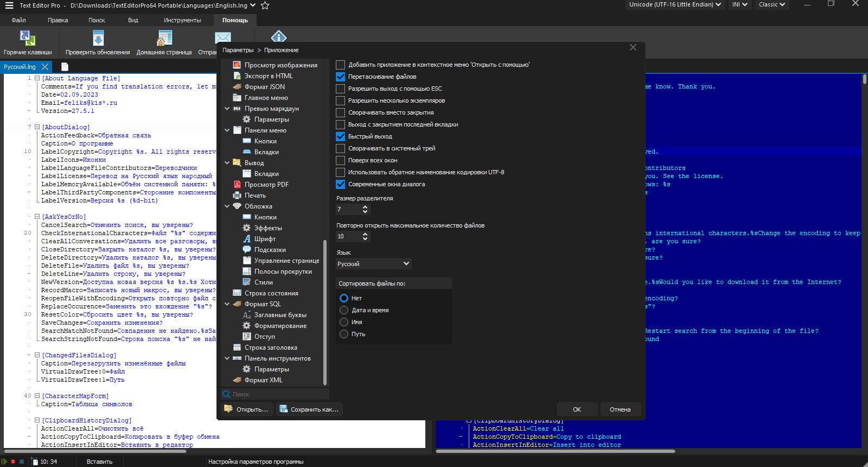
Task: Increase the Размер разделителя spinner value
Action: point(365,207)
